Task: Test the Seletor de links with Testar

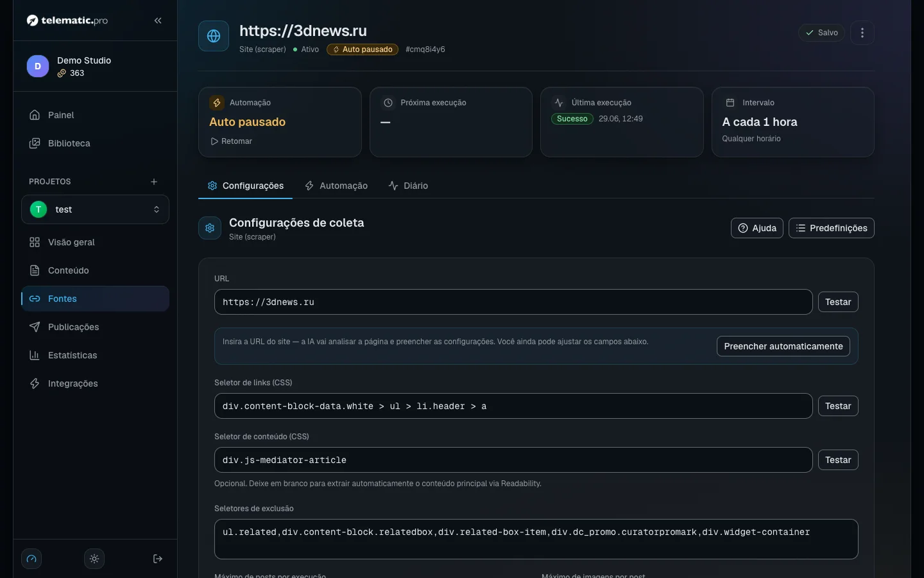Action: [838, 406]
